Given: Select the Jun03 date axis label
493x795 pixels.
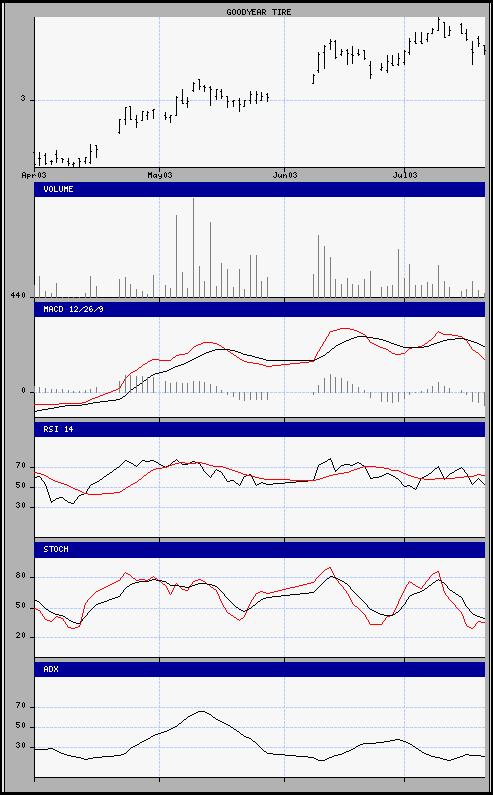Looking at the screenshot, I should tap(285, 175).
